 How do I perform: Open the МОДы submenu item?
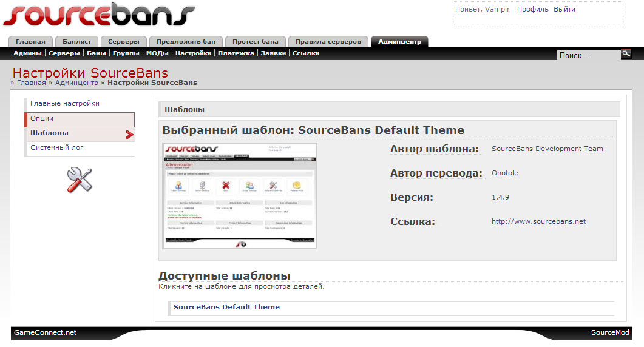pyautogui.click(x=157, y=53)
